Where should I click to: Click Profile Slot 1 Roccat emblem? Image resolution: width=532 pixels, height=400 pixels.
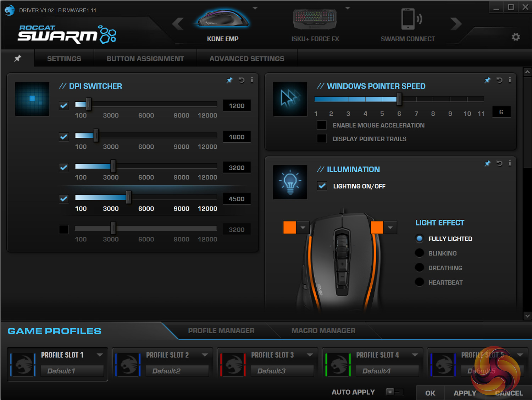[x=23, y=365]
